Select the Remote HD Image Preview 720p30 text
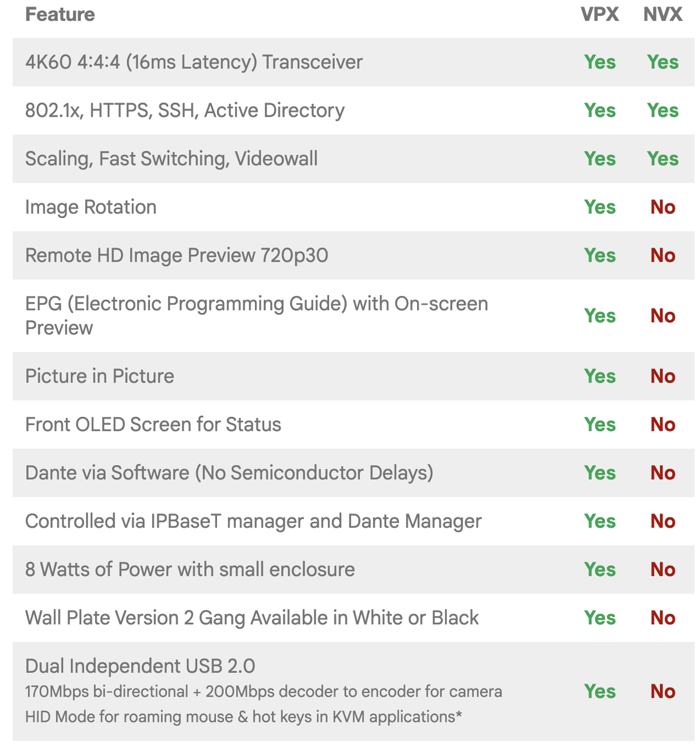Image resolution: width=700 pixels, height=748 pixels. coord(176,256)
